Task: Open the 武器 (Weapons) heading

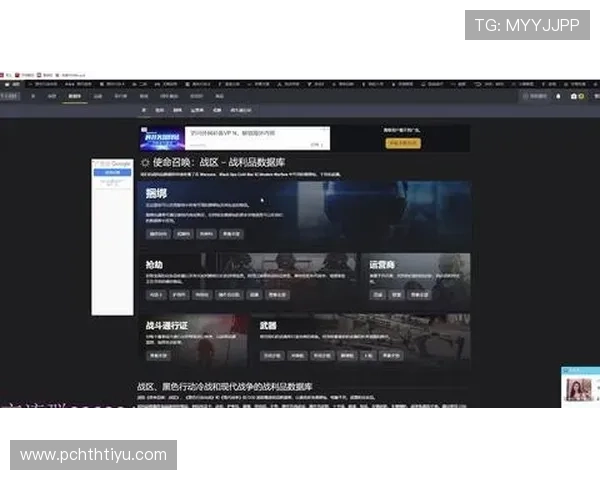Action: tap(268, 325)
